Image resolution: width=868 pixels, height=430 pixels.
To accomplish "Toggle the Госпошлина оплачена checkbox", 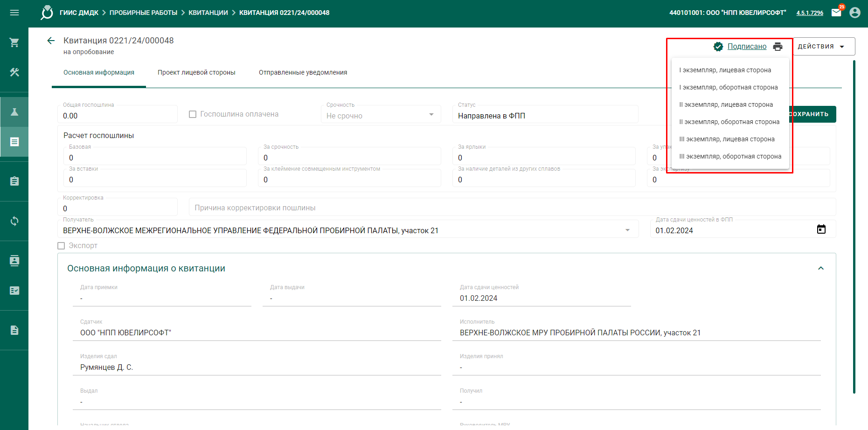I will pos(193,114).
